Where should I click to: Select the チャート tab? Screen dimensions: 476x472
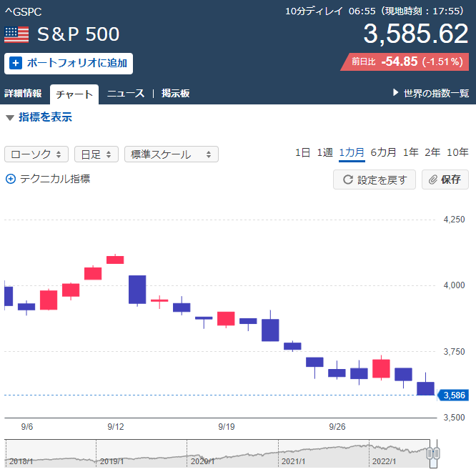(74, 94)
